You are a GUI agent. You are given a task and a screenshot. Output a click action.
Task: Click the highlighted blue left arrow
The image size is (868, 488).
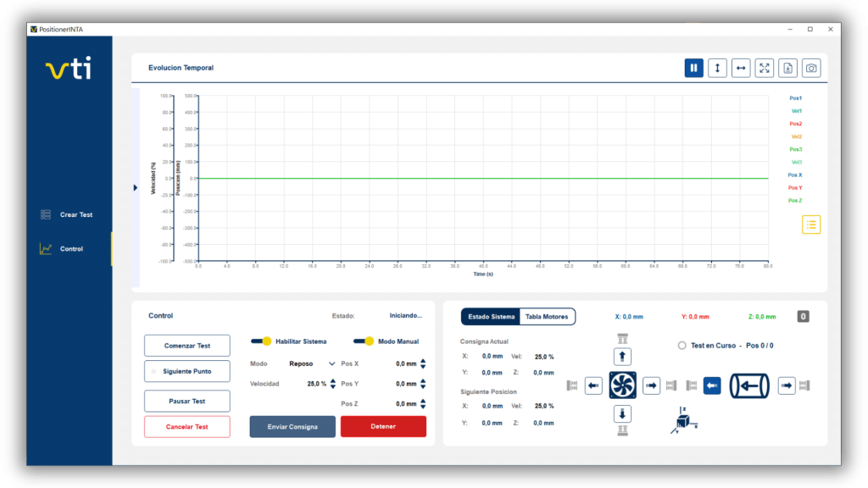712,385
